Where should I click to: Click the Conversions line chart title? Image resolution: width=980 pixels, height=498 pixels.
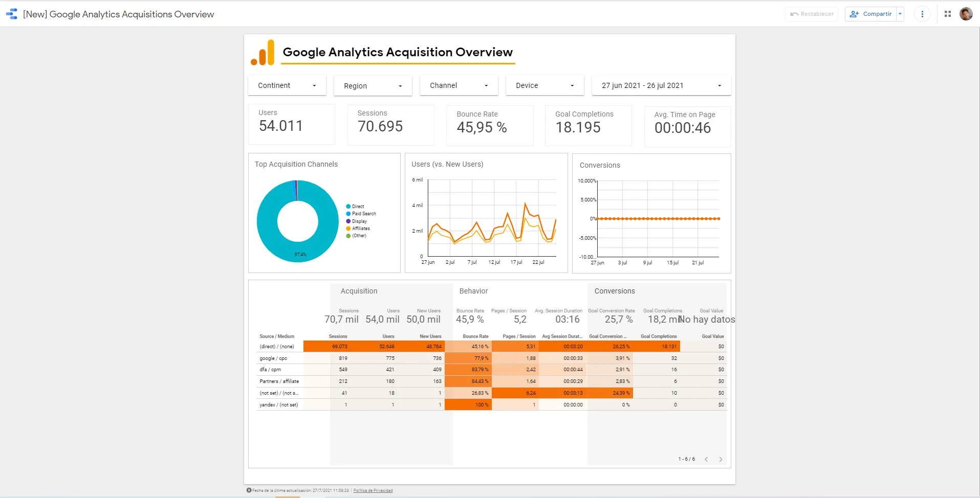click(600, 165)
